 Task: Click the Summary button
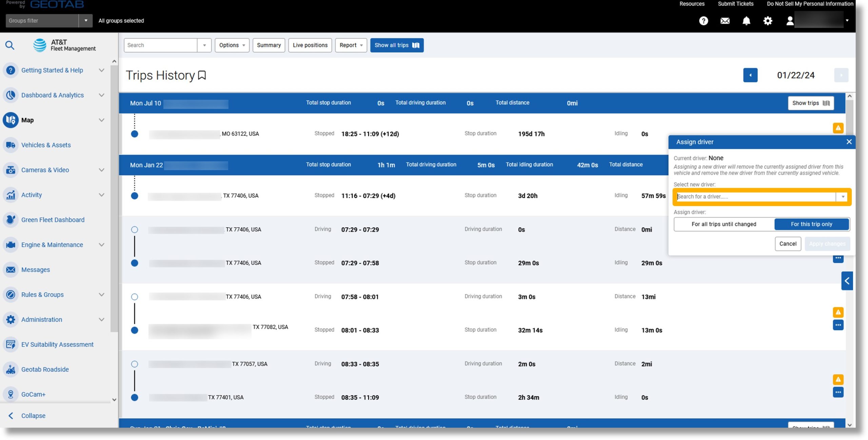pos(269,45)
